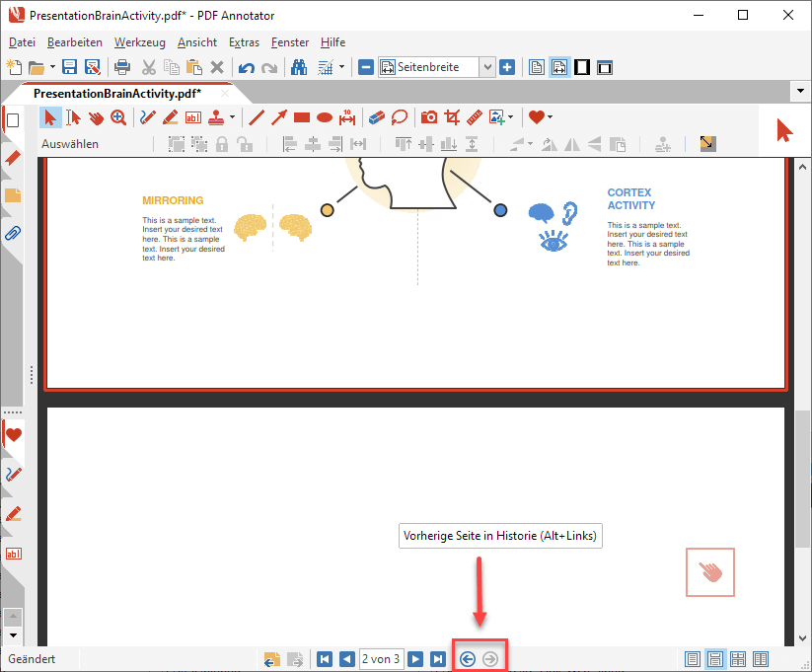
Task: Expand the Favorites heart dropdown arrow
Action: (550, 117)
